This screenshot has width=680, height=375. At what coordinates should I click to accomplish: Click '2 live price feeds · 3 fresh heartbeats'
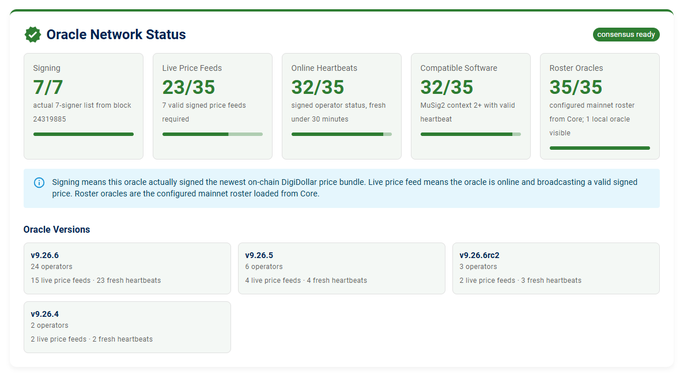tap(520, 280)
